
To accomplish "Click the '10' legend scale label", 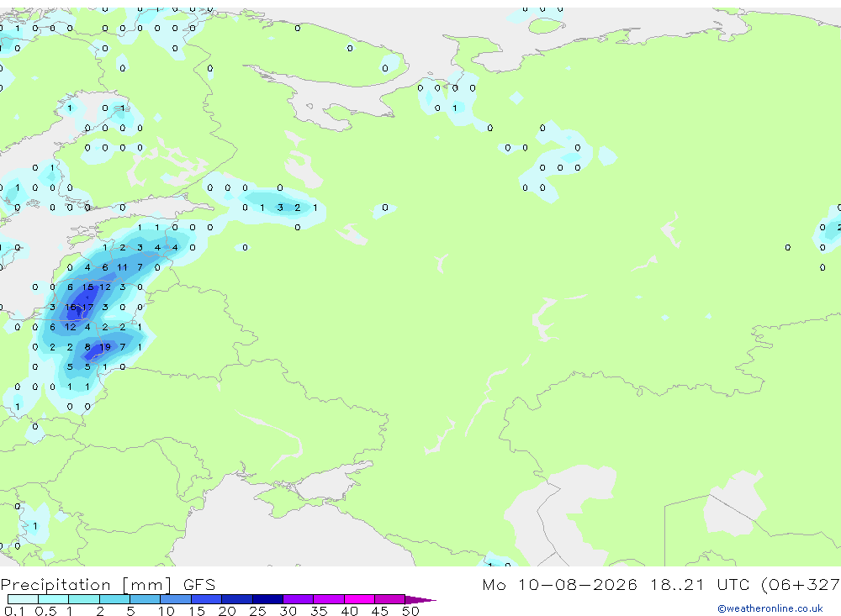I will [167, 611].
